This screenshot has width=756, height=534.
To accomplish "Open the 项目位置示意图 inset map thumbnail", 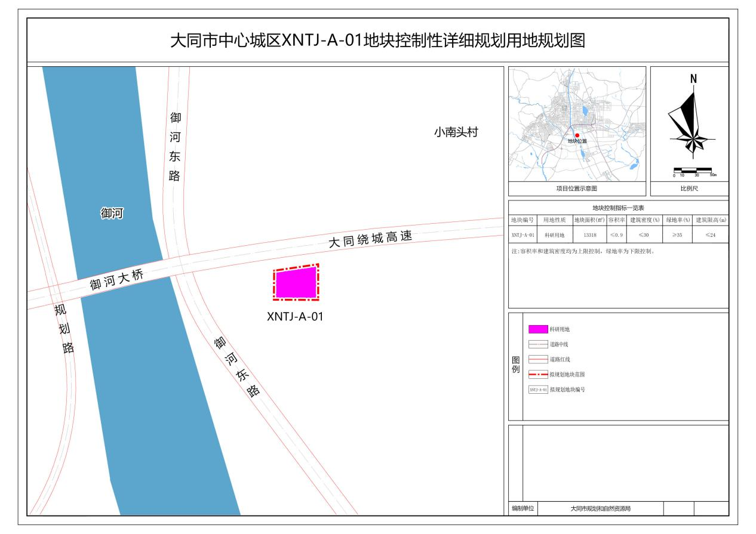I will 577,124.
